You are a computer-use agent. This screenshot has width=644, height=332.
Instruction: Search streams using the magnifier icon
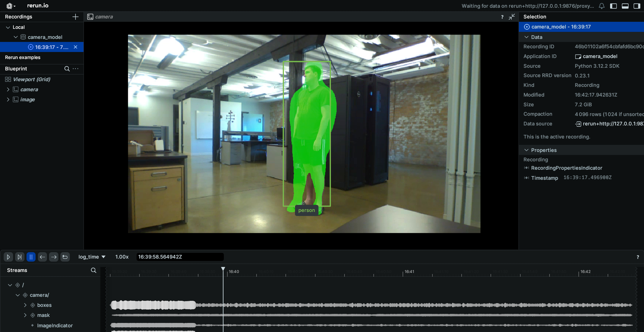(x=94, y=270)
